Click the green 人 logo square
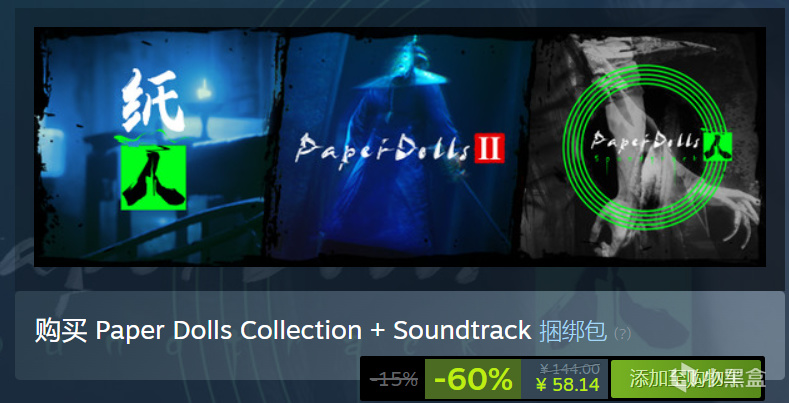Viewport: 789px width, 403px height. 153,178
